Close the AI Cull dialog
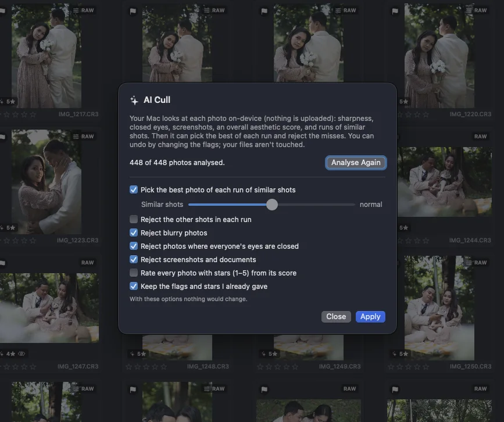 click(336, 317)
